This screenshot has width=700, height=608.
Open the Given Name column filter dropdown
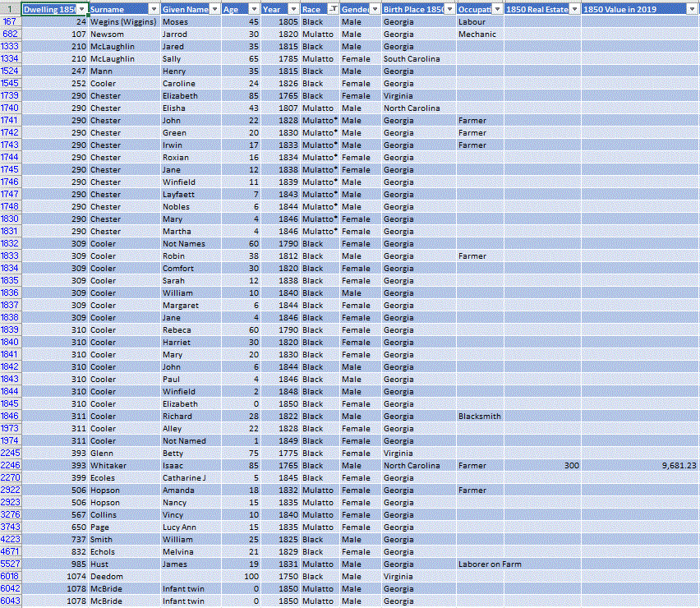[214, 9]
